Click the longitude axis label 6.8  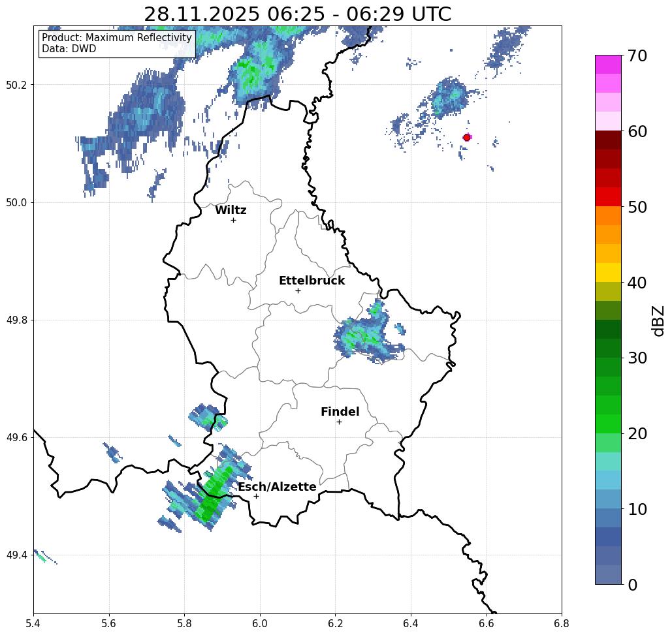pyautogui.click(x=562, y=623)
